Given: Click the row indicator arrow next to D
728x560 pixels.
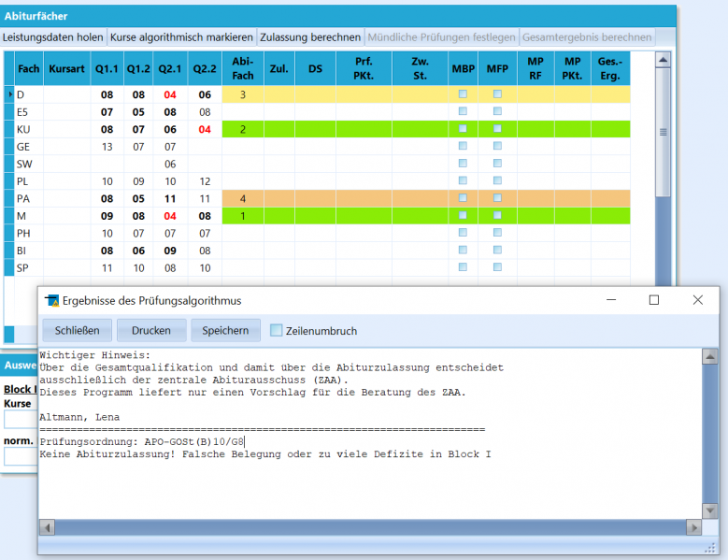Looking at the screenshot, I should 9,94.
